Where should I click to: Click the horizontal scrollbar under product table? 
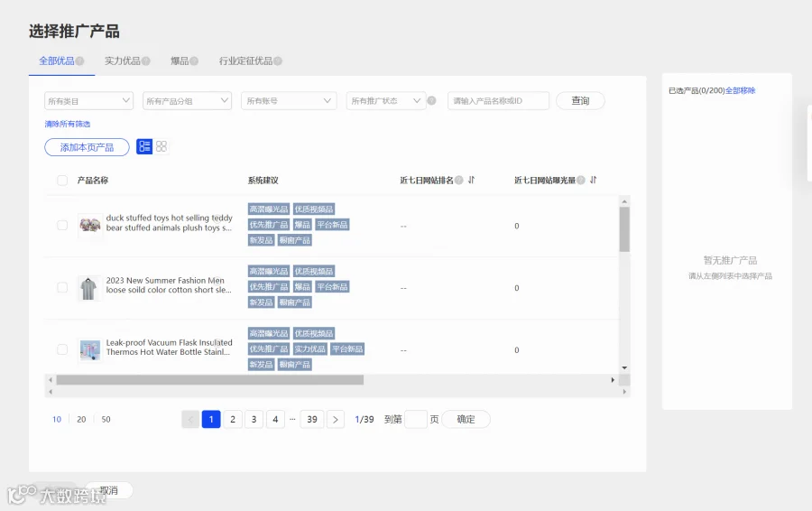coord(209,380)
